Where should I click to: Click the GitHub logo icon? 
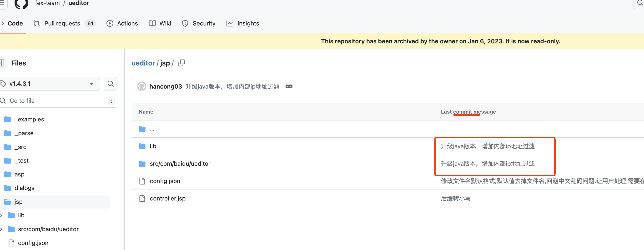[21, 4]
